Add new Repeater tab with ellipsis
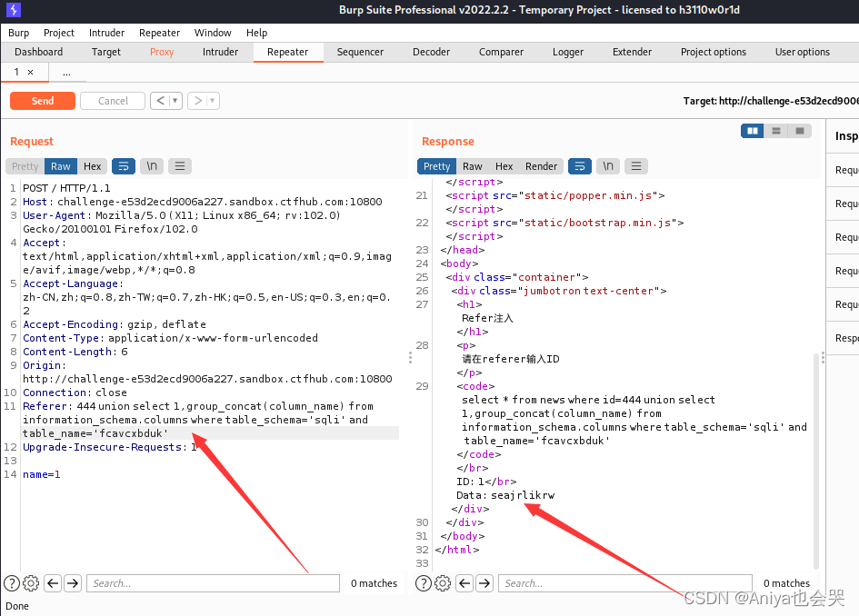Viewport: 859px width, 616px height. (67, 73)
